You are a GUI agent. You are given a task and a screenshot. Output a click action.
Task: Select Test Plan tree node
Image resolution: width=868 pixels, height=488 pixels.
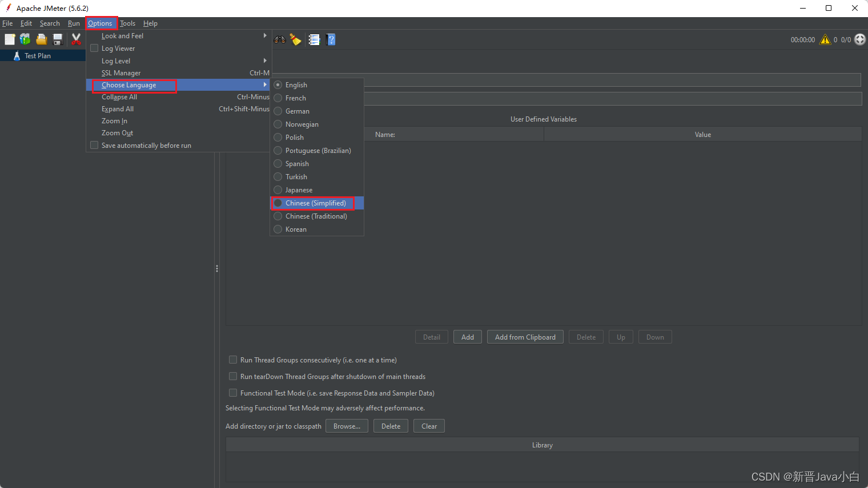(x=38, y=56)
